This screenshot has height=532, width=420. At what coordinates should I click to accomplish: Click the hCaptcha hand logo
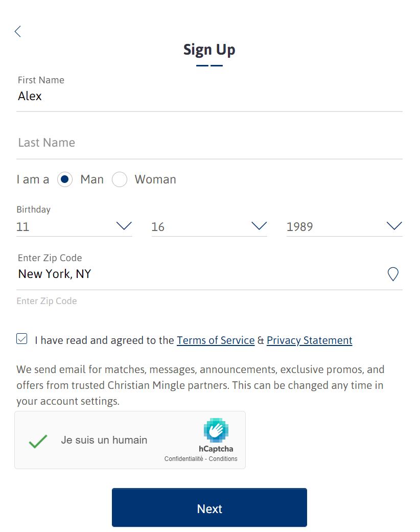(216, 430)
